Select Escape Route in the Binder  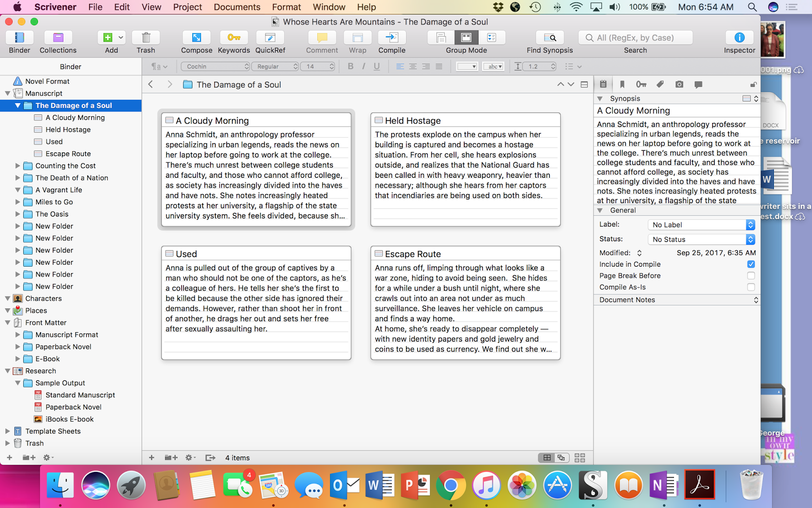tap(68, 153)
